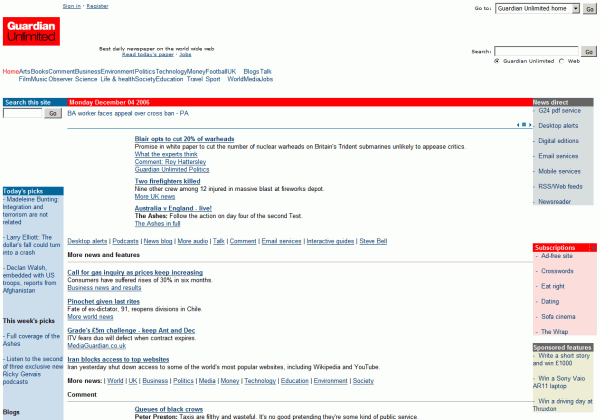
Task: Open Blogs in the navigation bar
Action: point(251,72)
